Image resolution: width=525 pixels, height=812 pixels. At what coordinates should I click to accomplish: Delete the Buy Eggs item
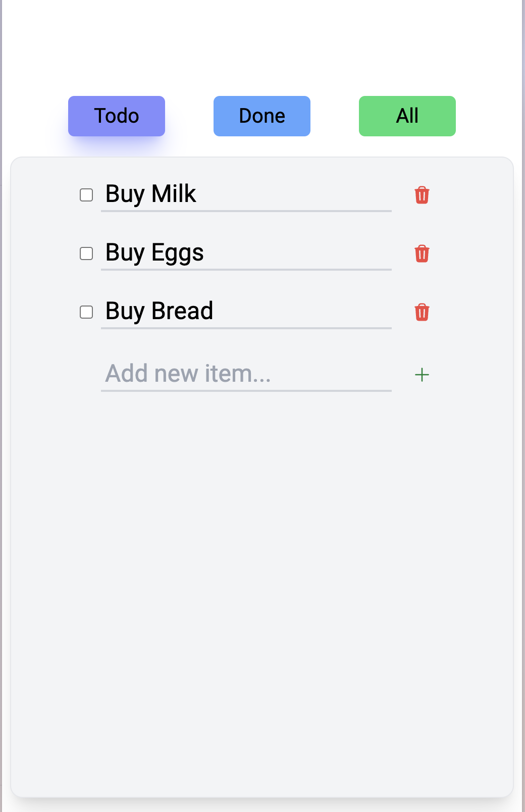[x=422, y=253]
